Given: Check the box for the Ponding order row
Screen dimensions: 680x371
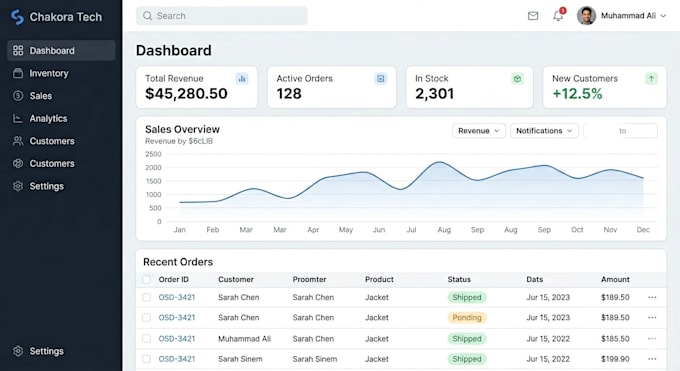Looking at the screenshot, I should pyautogui.click(x=147, y=318).
